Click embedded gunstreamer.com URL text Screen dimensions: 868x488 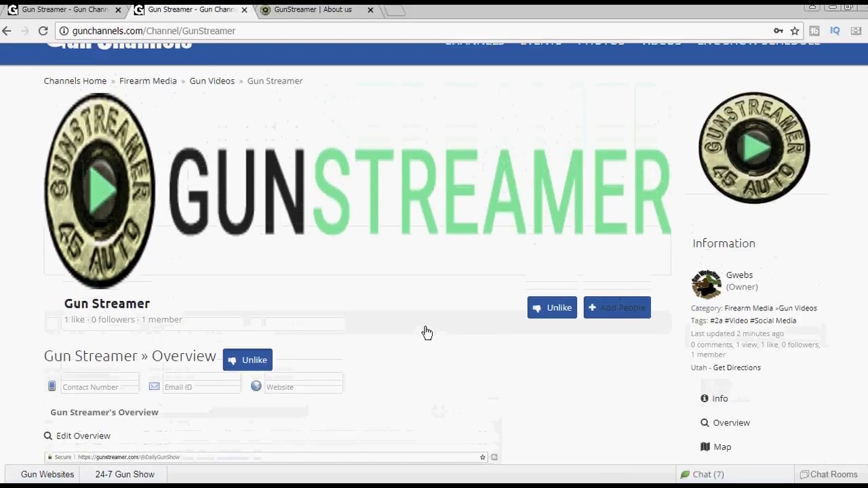129,457
